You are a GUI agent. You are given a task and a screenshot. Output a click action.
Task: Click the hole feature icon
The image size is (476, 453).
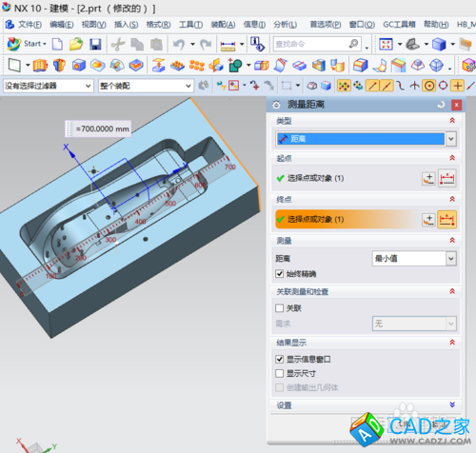coord(79,66)
